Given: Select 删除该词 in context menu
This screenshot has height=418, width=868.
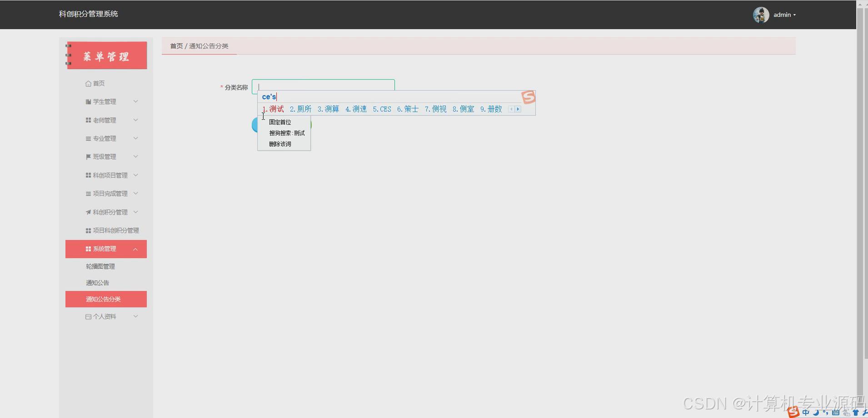Looking at the screenshot, I should point(280,144).
